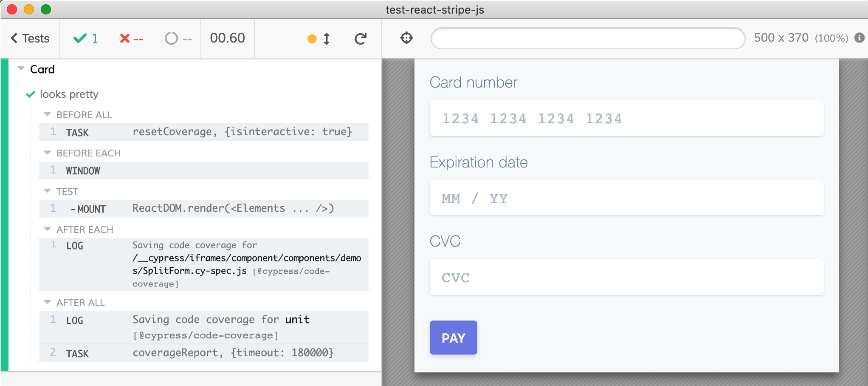Image resolution: width=868 pixels, height=386 pixels.
Task: Select the MOUNT ReactDOM.render command
Action: pyautogui.click(x=204, y=209)
